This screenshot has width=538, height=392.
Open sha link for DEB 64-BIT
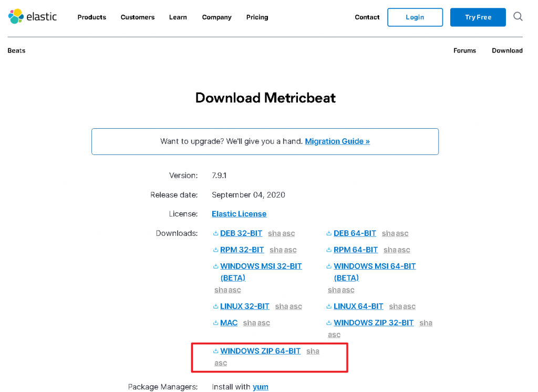(388, 233)
